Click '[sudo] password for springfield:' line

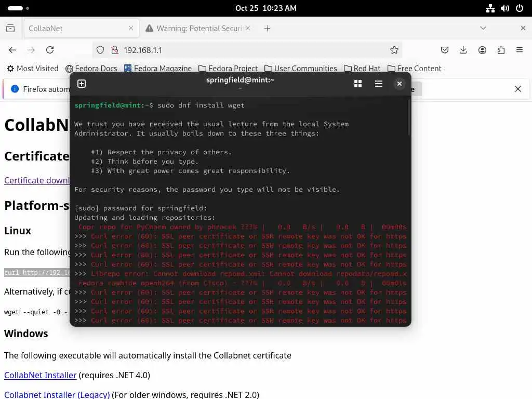tap(140, 208)
